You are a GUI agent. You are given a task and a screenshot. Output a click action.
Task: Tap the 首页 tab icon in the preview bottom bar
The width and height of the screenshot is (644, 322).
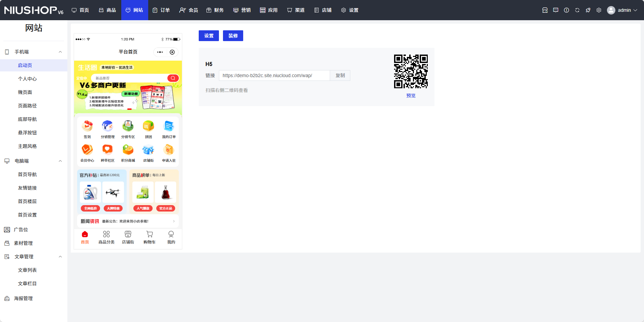[x=85, y=234]
